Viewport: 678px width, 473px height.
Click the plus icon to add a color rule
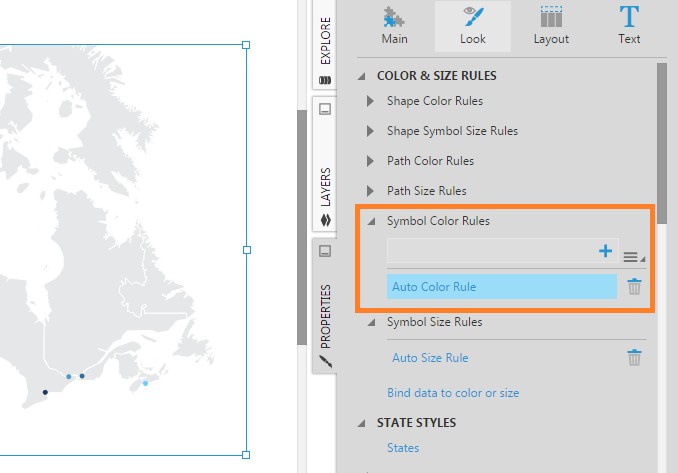605,252
